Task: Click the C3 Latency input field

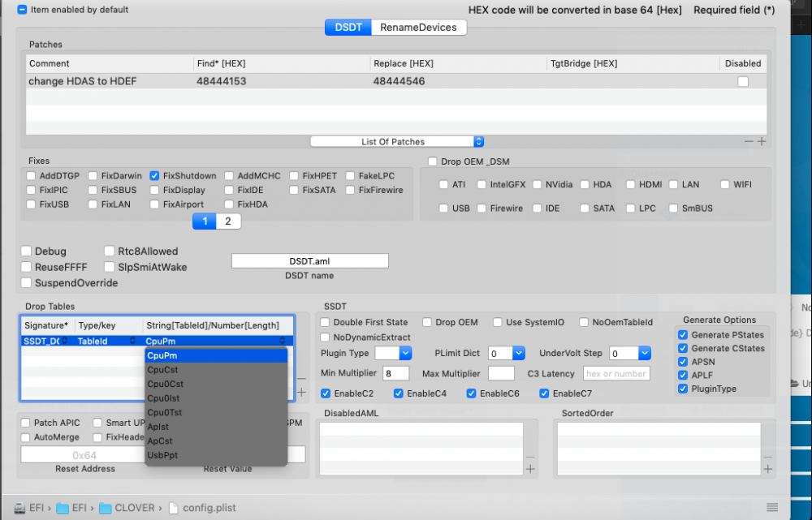Action: point(616,373)
